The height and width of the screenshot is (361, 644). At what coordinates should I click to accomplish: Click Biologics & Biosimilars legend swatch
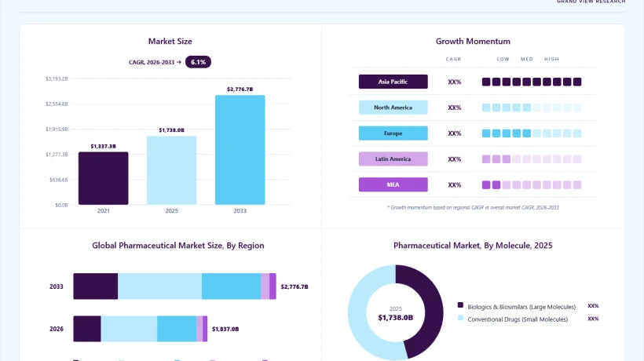tap(460, 305)
